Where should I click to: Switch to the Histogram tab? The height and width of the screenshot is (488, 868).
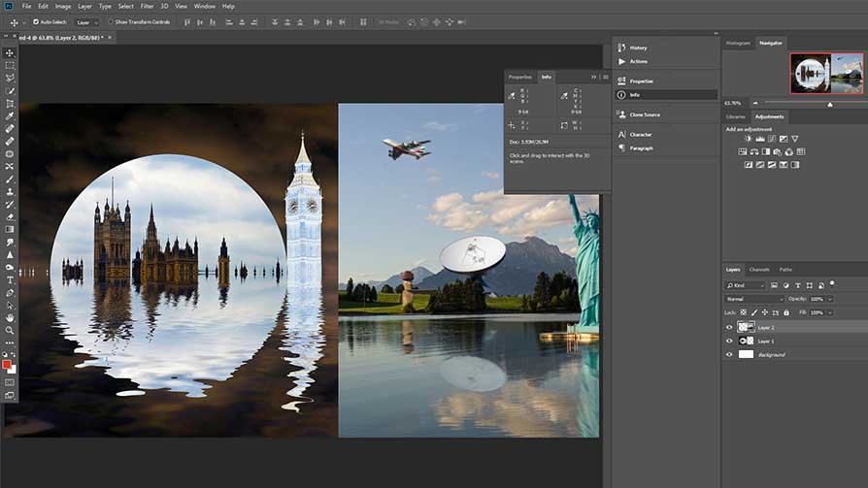738,43
